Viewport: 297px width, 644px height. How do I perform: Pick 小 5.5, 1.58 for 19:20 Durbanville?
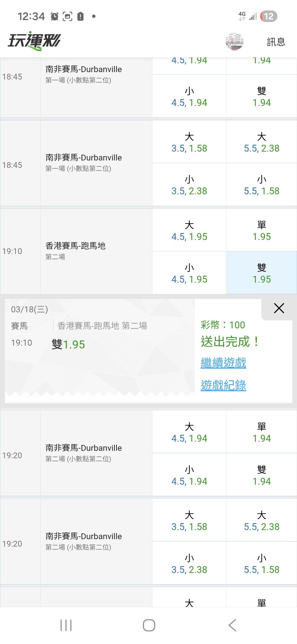[x=262, y=563]
